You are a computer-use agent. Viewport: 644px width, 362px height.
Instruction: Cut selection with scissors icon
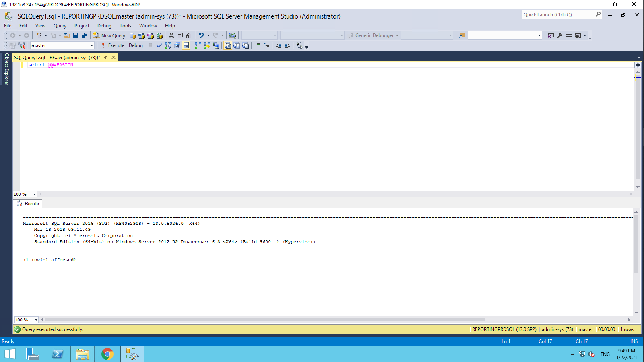point(171,35)
